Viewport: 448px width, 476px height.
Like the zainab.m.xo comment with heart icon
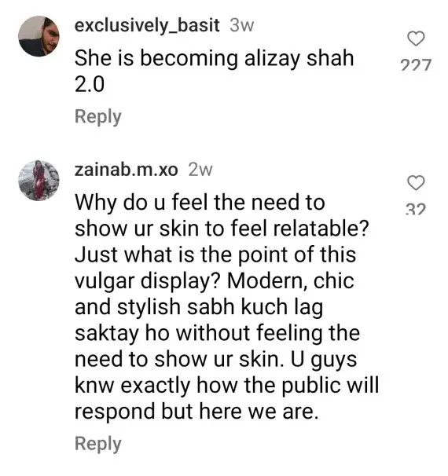point(416,183)
